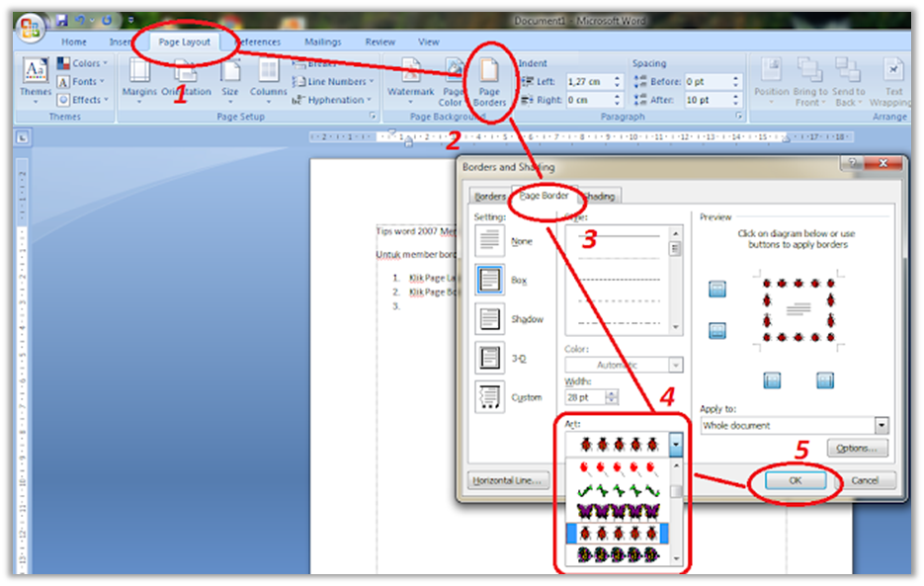Open the View ribbon tab
Screen dimensions: 924x586
click(x=429, y=42)
